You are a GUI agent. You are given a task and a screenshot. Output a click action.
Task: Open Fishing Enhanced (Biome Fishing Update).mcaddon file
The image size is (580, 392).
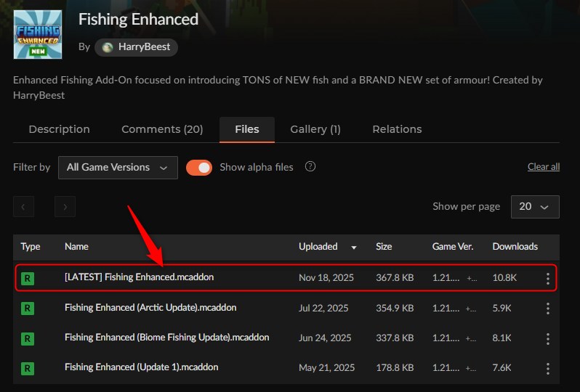click(167, 338)
